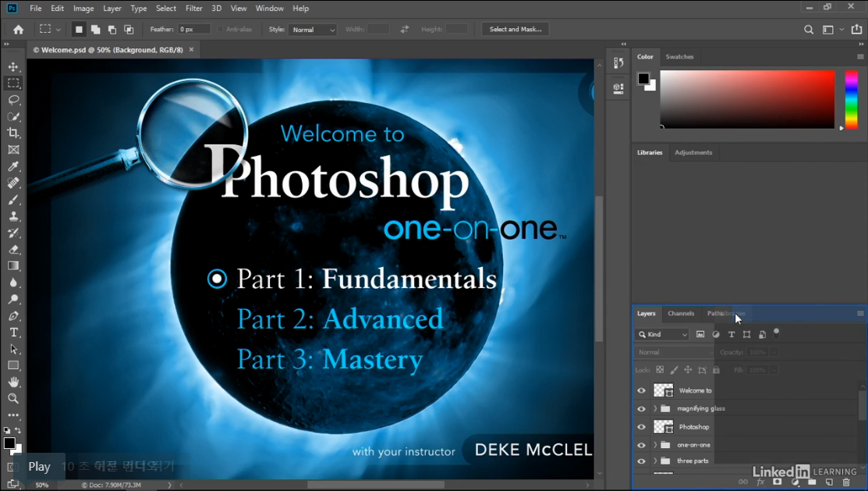Open the History panel icon
Image resolution: width=868 pixels, height=491 pixels.
pos(618,63)
